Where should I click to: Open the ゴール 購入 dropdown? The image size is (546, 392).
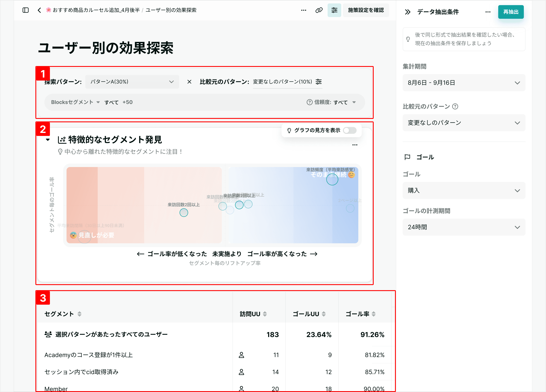click(464, 190)
